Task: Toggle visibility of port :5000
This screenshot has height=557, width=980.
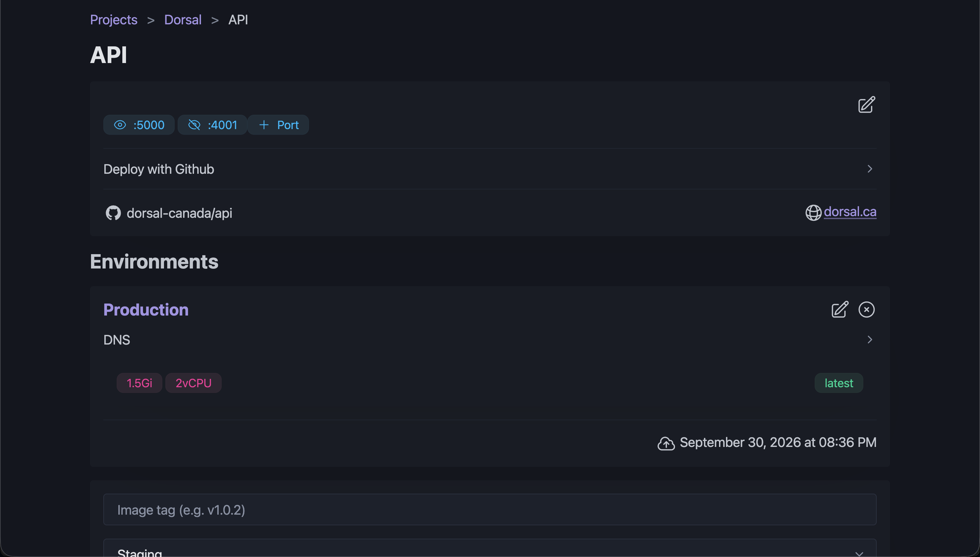Action: point(120,125)
